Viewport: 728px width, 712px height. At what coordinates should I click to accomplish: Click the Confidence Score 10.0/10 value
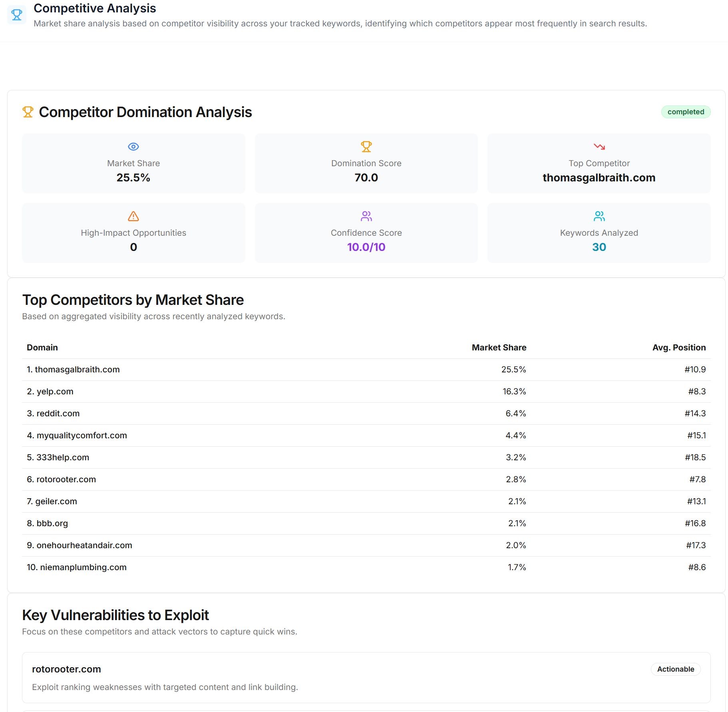pyautogui.click(x=366, y=247)
